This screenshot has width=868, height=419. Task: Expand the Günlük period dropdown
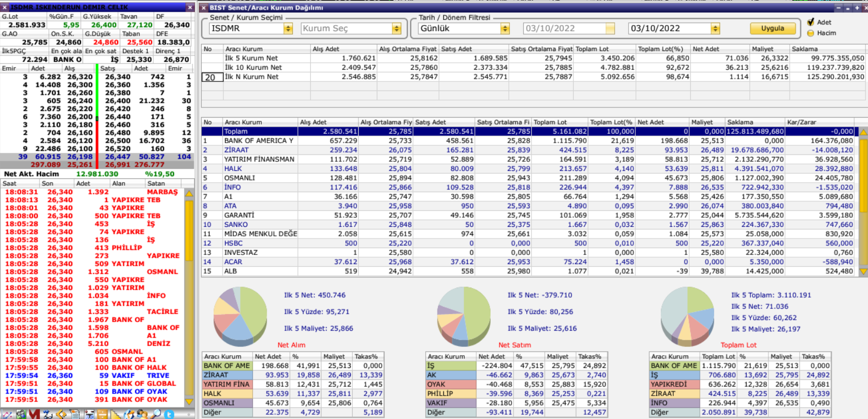(x=505, y=28)
